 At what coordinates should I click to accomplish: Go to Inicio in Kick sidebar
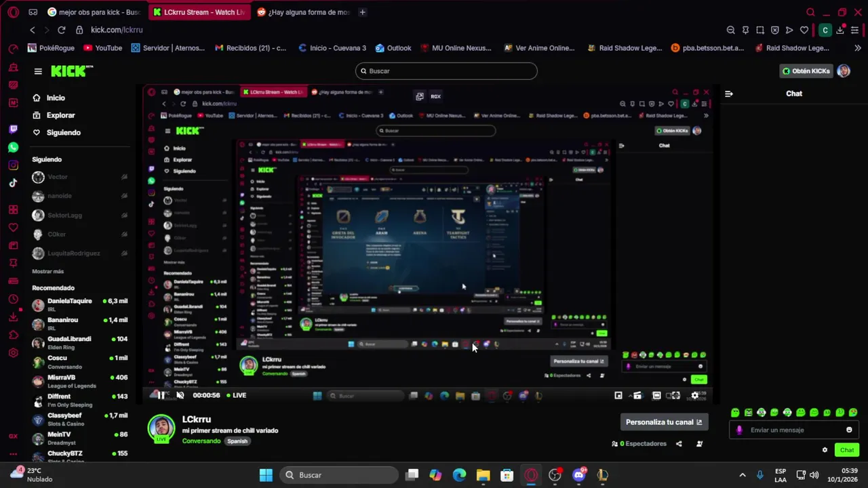point(49,98)
